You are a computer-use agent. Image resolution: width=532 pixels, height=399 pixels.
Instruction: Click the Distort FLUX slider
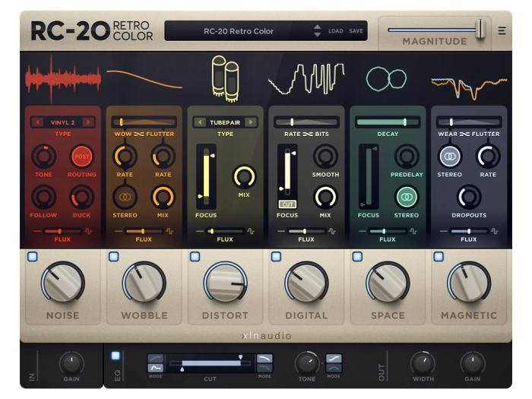(x=225, y=231)
